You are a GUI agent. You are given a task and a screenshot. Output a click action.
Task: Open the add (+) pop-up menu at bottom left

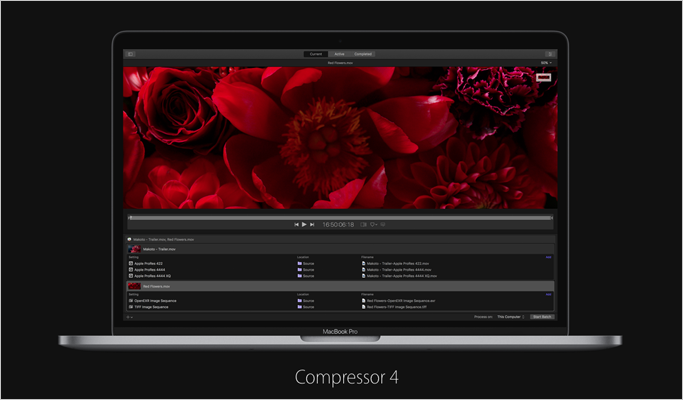click(129, 317)
